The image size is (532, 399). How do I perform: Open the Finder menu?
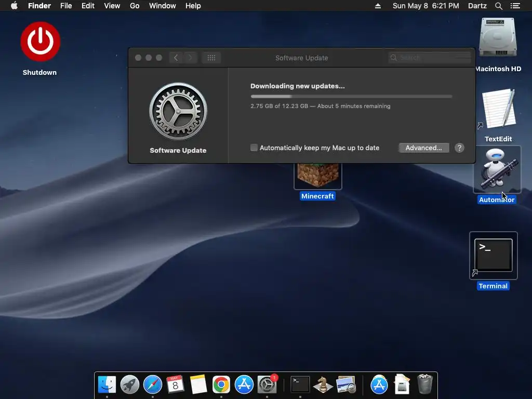tap(39, 6)
